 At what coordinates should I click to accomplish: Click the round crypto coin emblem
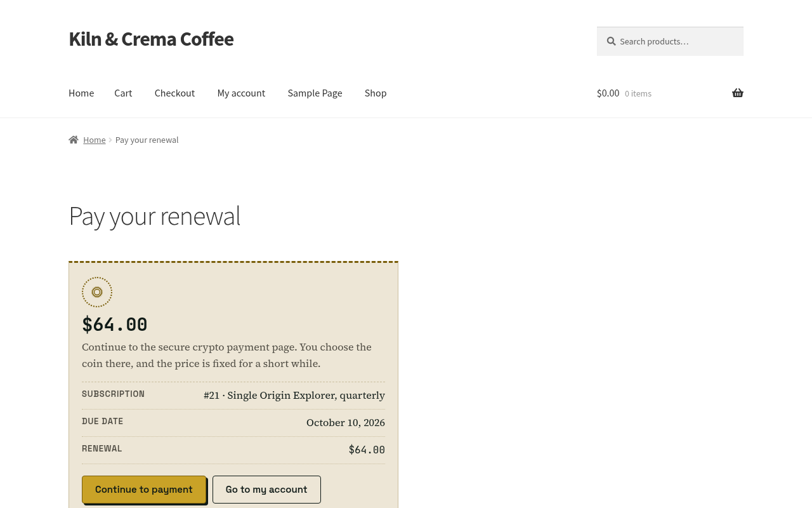coord(97,292)
